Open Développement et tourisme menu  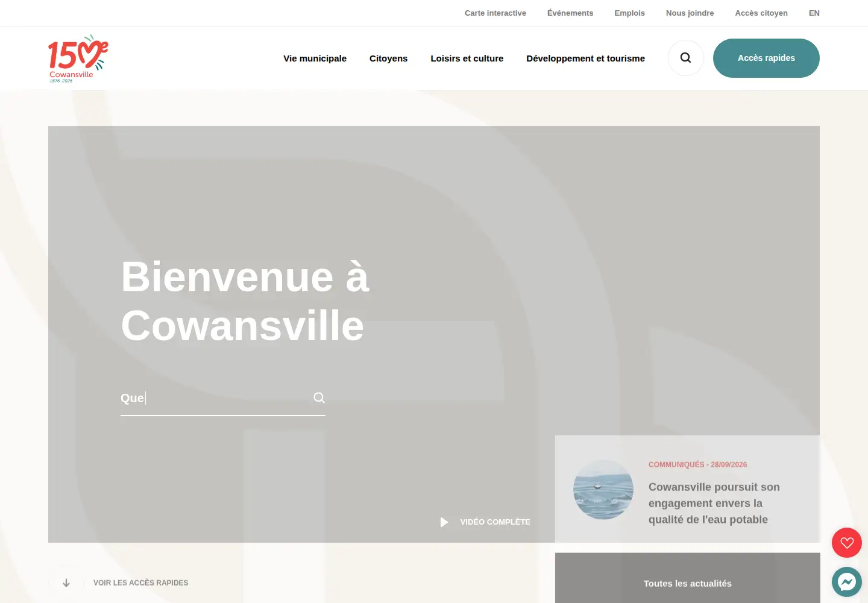click(x=585, y=58)
